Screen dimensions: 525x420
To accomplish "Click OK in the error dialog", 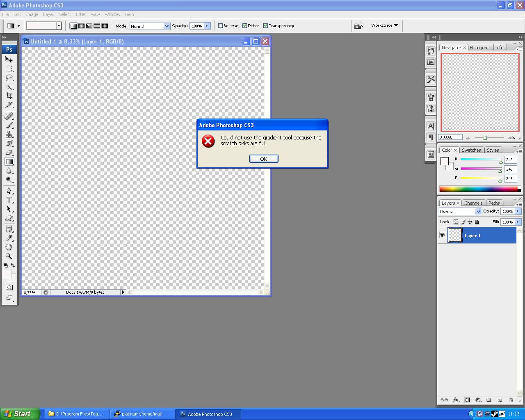I will pyautogui.click(x=264, y=159).
